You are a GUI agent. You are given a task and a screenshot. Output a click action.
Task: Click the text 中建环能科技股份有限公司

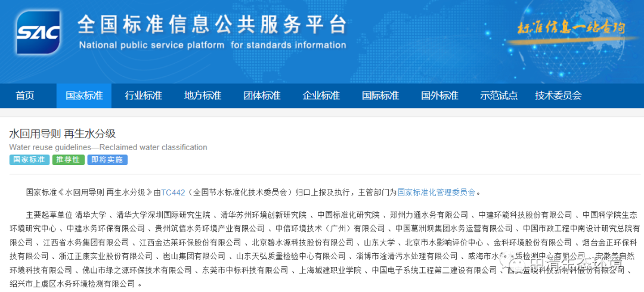(525, 215)
